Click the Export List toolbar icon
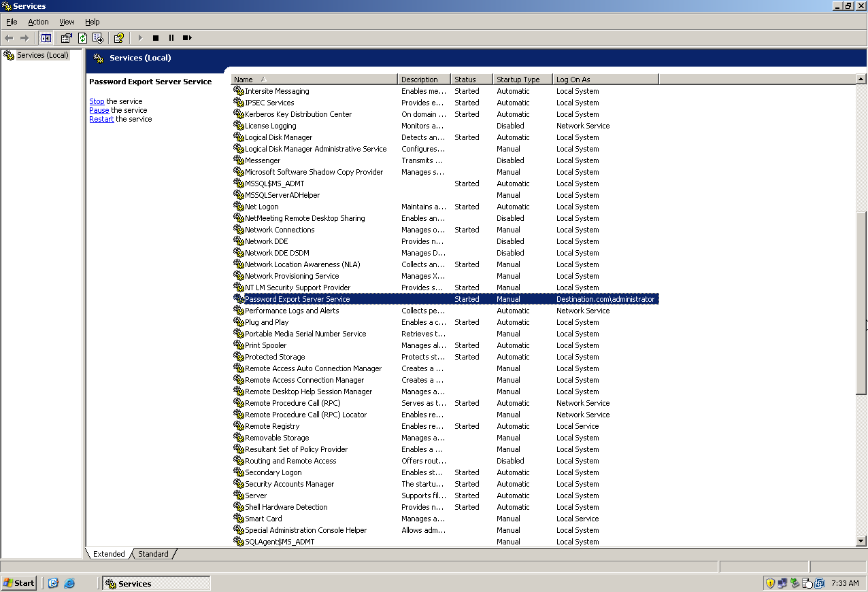This screenshot has width=868, height=592. pos(98,38)
